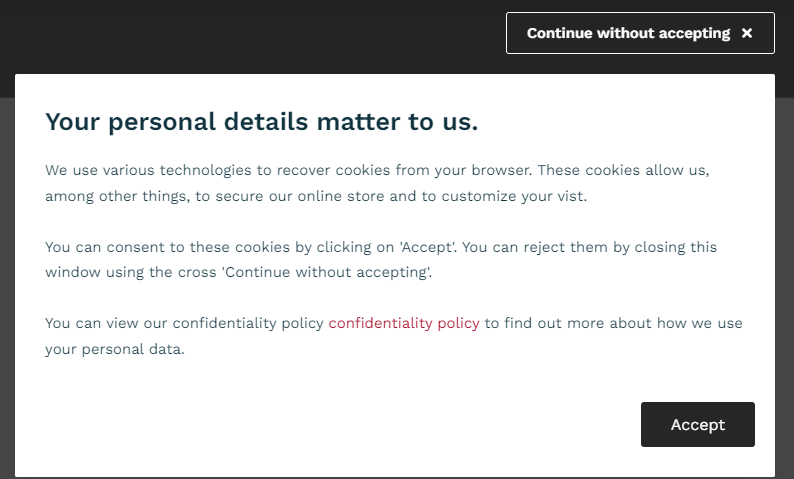Click the text 'to find out more about how we use'

point(613,323)
